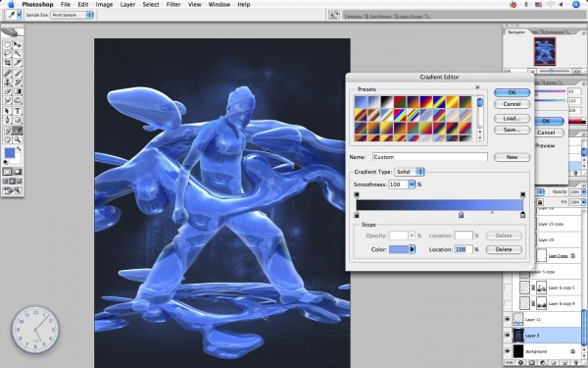Viewport: 588px width, 368px height.
Task: Select the Shape tool
Action: 18,120
